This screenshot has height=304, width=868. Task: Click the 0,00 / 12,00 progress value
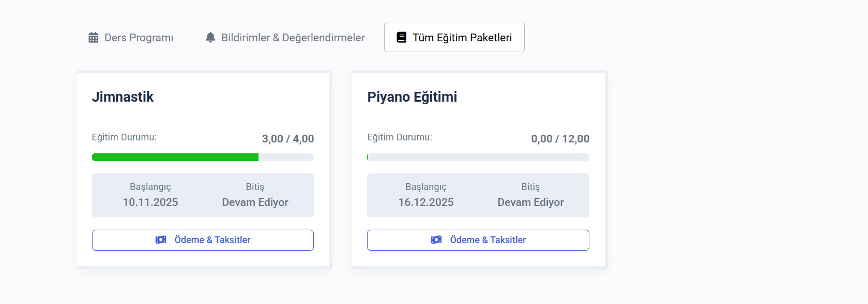click(x=560, y=139)
